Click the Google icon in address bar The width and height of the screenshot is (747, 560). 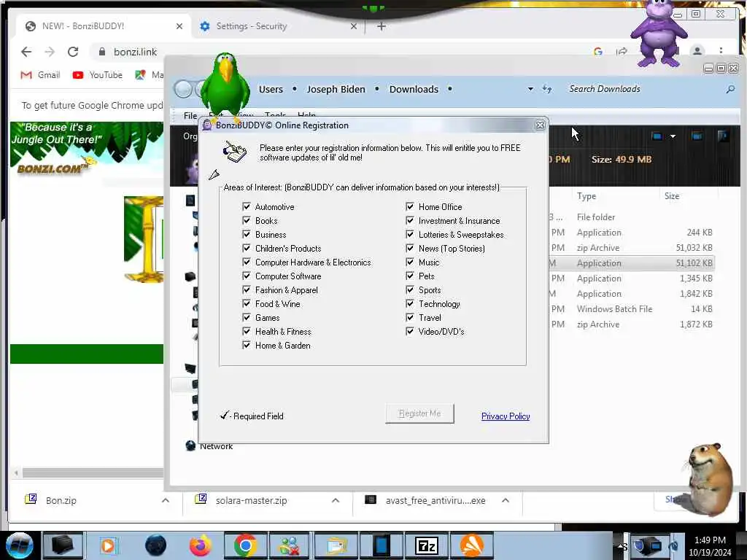click(598, 52)
